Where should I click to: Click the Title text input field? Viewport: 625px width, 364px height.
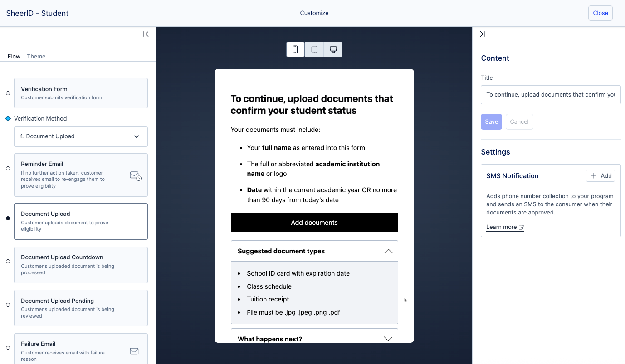coord(550,95)
